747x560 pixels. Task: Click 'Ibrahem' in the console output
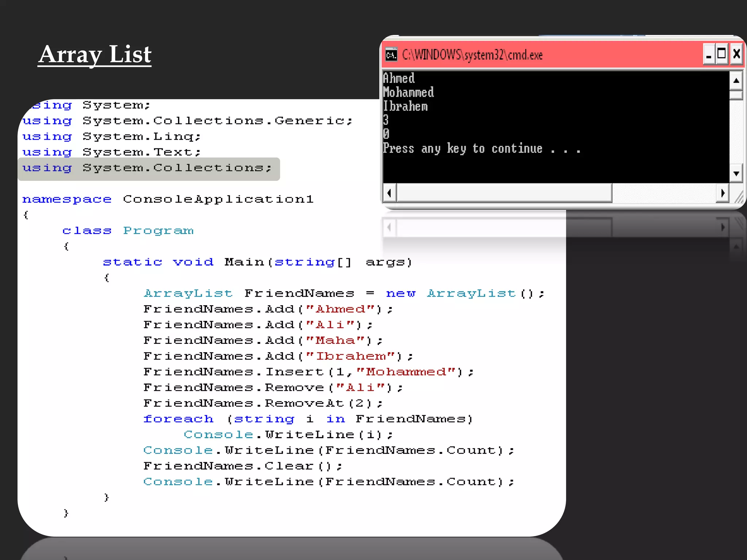click(405, 106)
